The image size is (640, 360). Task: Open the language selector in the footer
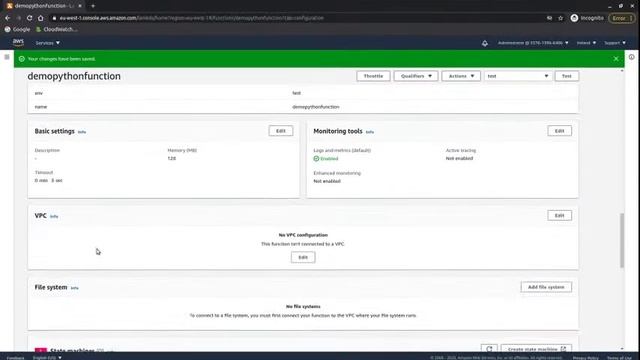pos(47,358)
